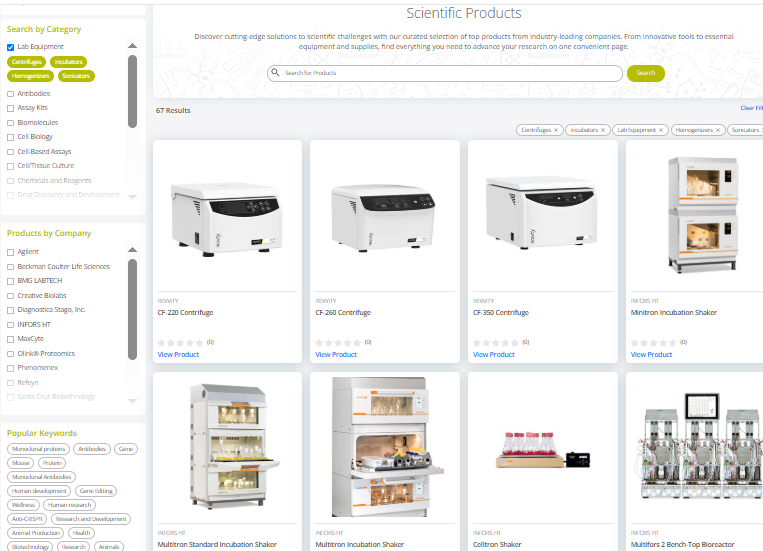Click the category list scroll-down arrow
Screen dimensions: 763x551
click(x=132, y=197)
